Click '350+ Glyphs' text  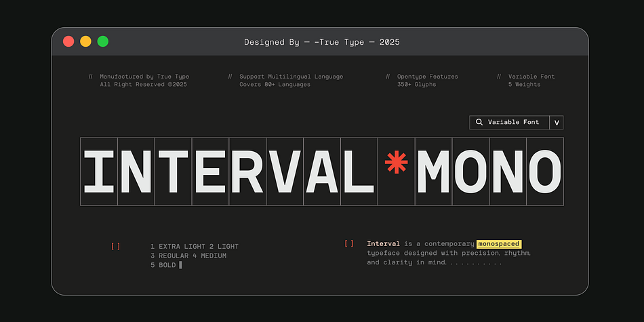tap(416, 85)
